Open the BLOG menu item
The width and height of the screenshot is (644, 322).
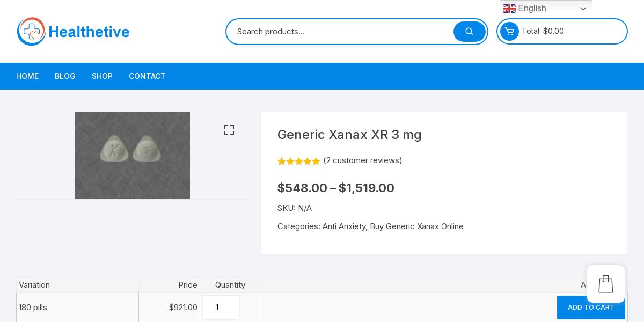point(65,76)
